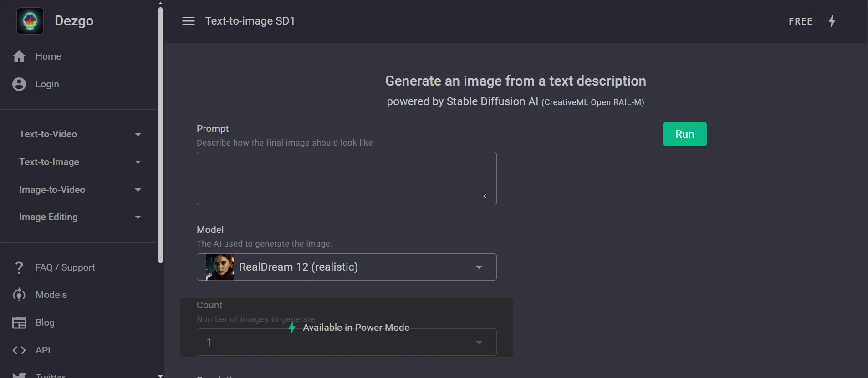Click the Power Mode lightning bolt icon
The width and height of the screenshot is (868, 378).
[x=832, y=21]
